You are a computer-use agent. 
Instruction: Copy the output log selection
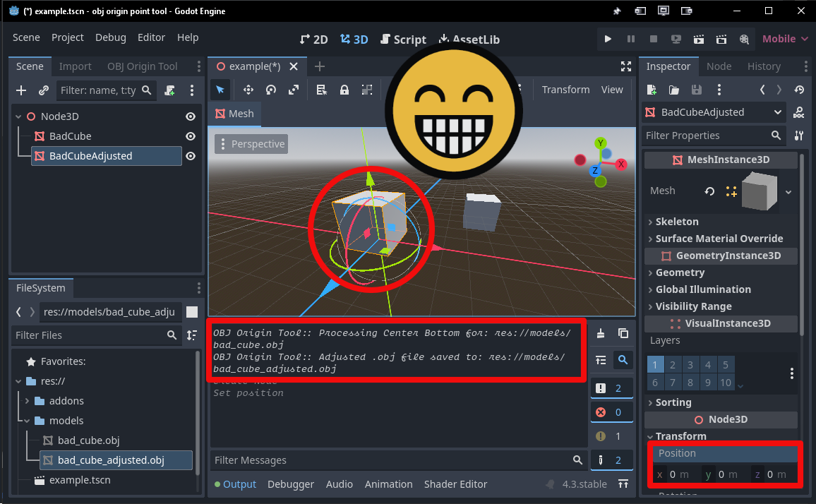pyautogui.click(x=623, y=333)
